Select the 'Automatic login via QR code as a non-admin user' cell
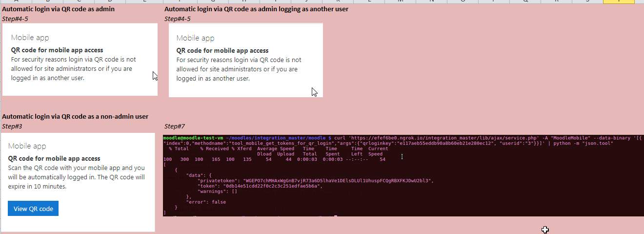 point(75,116)
